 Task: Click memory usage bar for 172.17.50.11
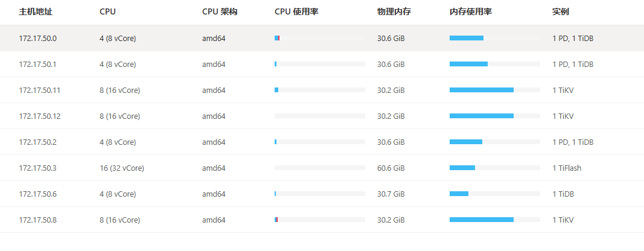pos(494,91)
